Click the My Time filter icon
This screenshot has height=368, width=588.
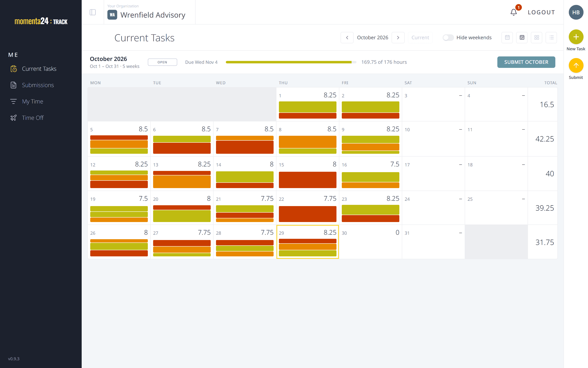tap(14, 101)
